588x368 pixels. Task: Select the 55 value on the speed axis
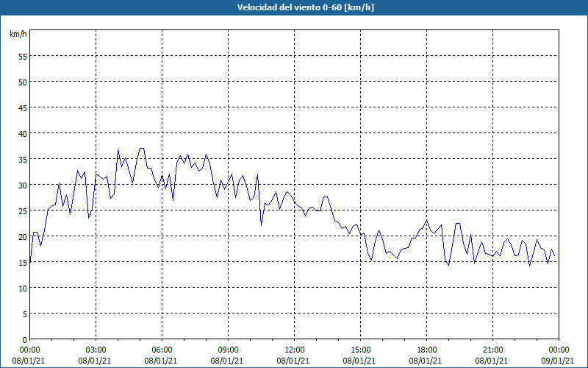23,56
